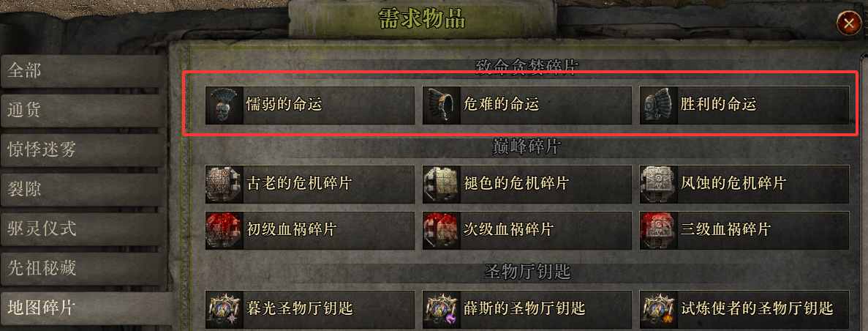The height and width of the screenshot is (331, 868).
Task: Click the 褪色的危机碎片 cube icon
Action: [442, 184]
